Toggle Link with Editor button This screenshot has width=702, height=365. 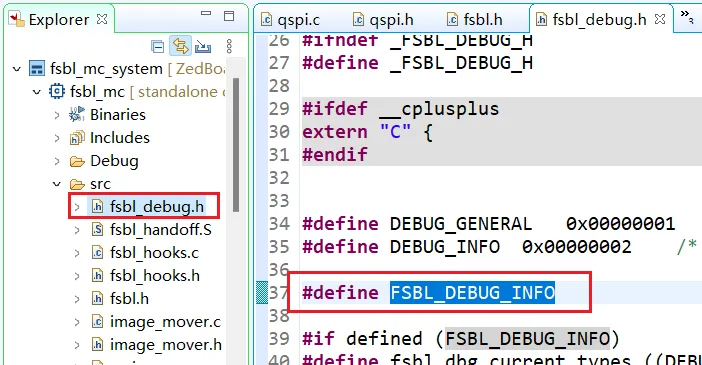pyautogui.click(x=180, y=46)
